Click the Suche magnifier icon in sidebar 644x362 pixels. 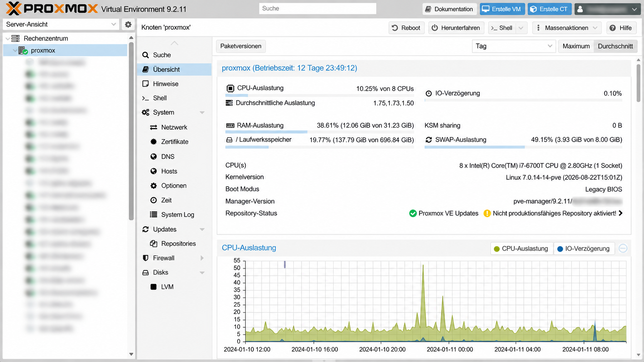[146, 55]
